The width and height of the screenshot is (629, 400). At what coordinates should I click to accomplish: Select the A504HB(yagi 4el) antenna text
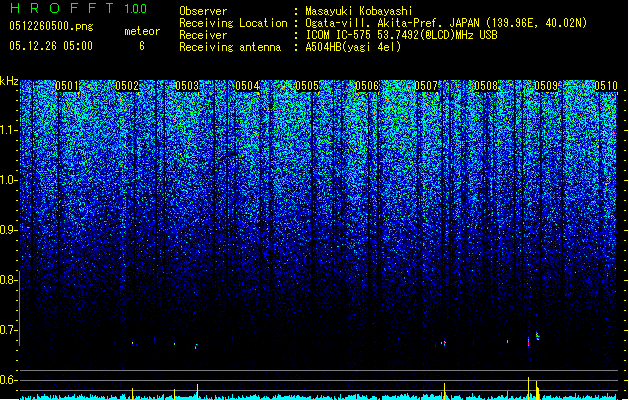(353, 47)
